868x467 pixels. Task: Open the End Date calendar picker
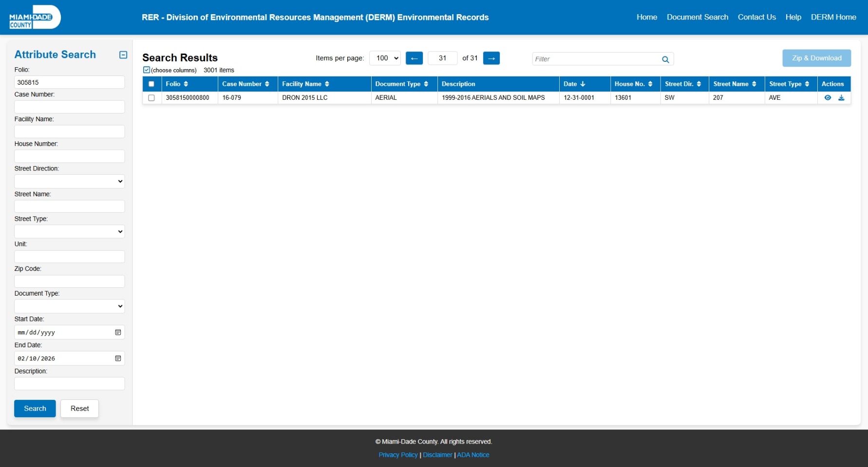coord(118,358)
